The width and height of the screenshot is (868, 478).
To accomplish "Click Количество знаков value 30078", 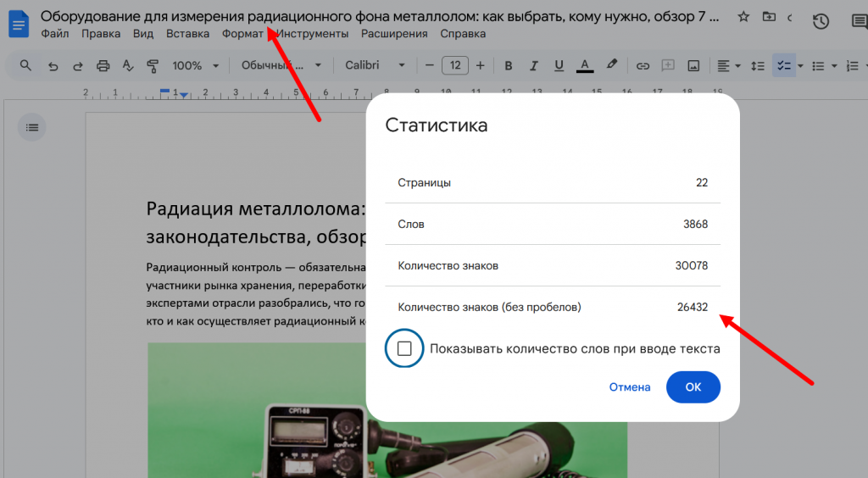I will (692, 265).
